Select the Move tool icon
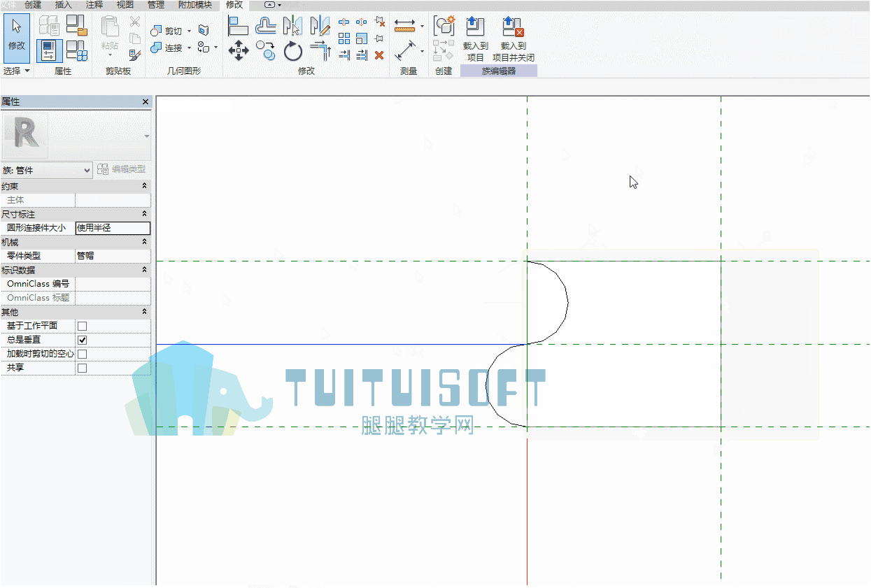Viewport: 871px width, 588px height. coord(239,50)
